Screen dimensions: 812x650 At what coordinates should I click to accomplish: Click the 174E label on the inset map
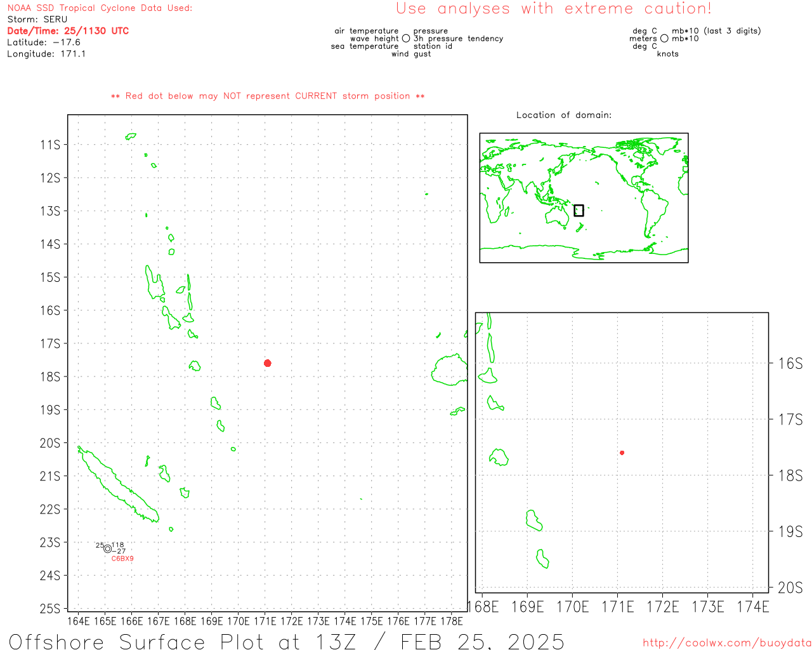(x=753, y=607)
